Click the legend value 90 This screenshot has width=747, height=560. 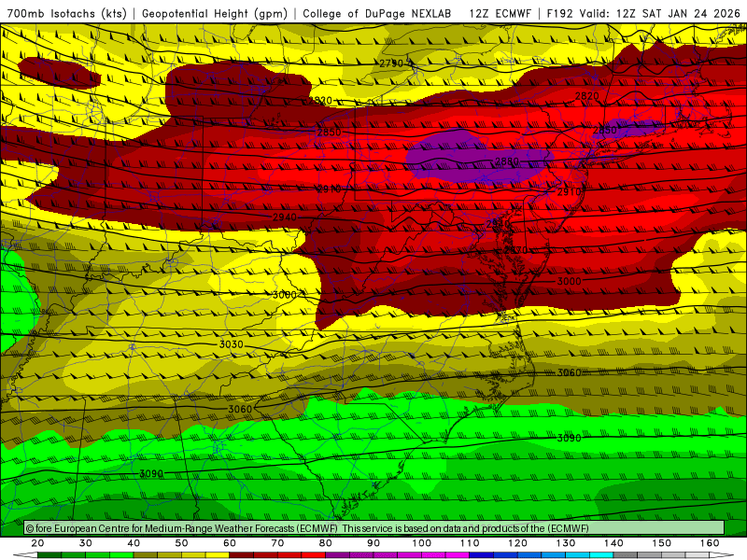click(x=373, y=543)
